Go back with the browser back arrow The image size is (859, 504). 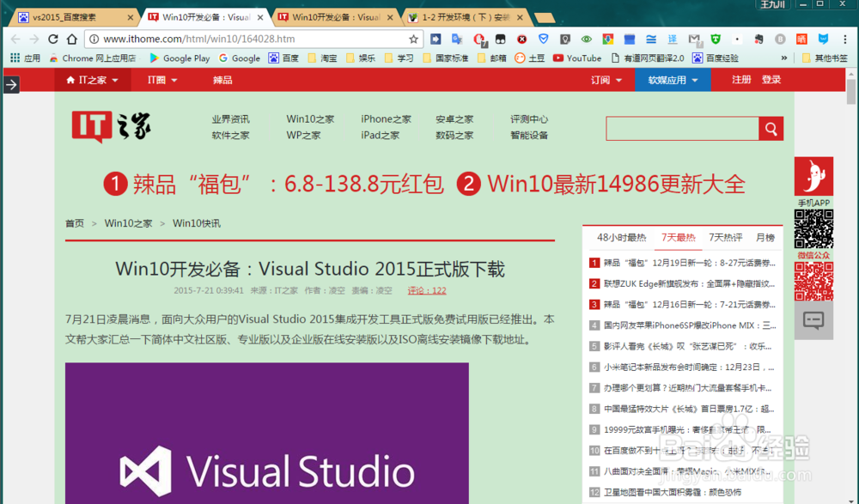point(15,39)
